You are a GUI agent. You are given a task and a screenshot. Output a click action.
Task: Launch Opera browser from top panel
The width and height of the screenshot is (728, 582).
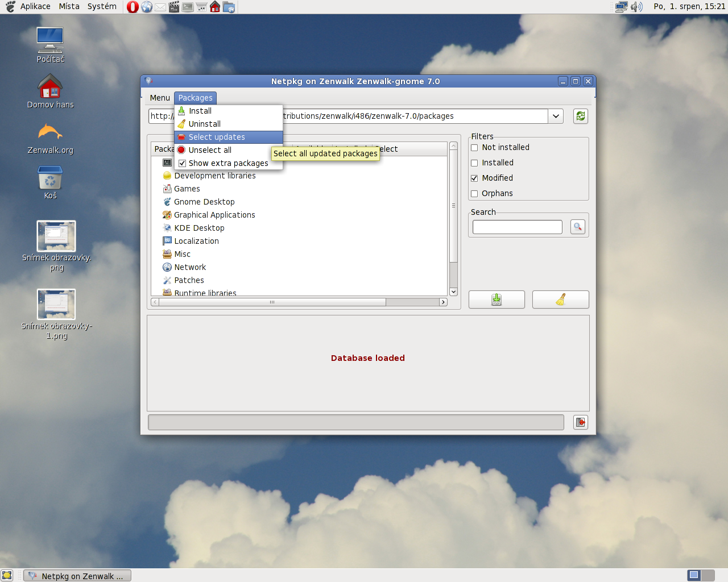(133, 7)
